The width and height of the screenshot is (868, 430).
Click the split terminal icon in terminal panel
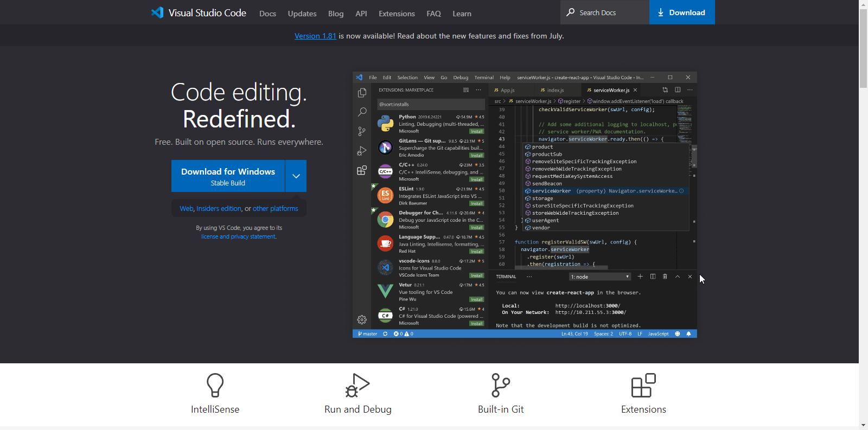tap(653, 277)
